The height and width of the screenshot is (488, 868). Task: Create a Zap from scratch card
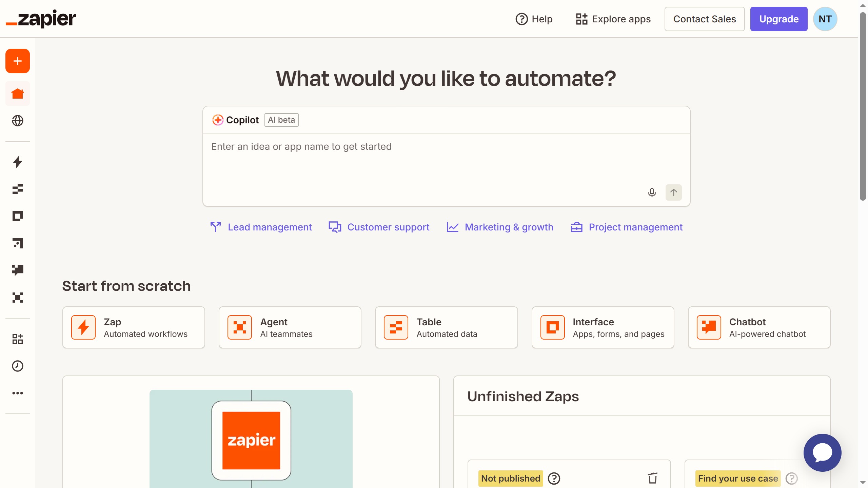(x=134, y=327)
